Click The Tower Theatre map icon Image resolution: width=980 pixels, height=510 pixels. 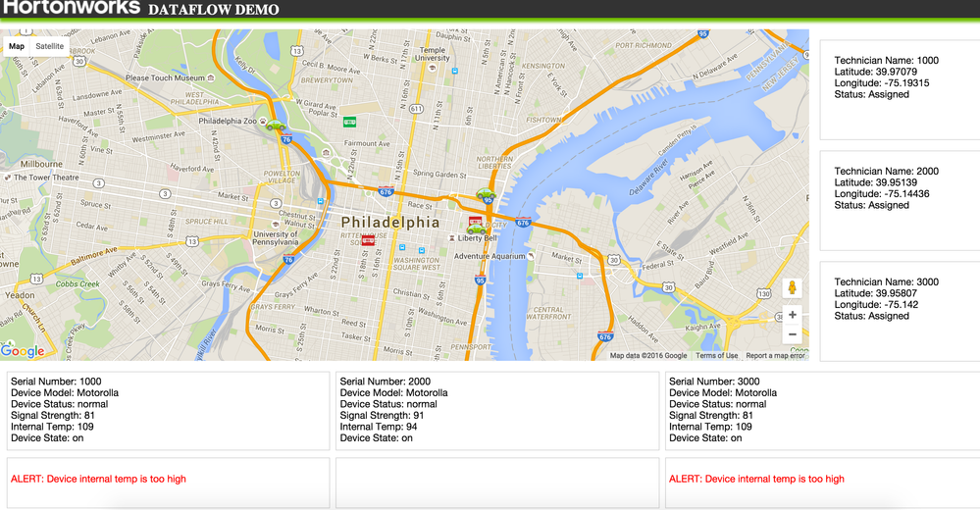[8, 178]
